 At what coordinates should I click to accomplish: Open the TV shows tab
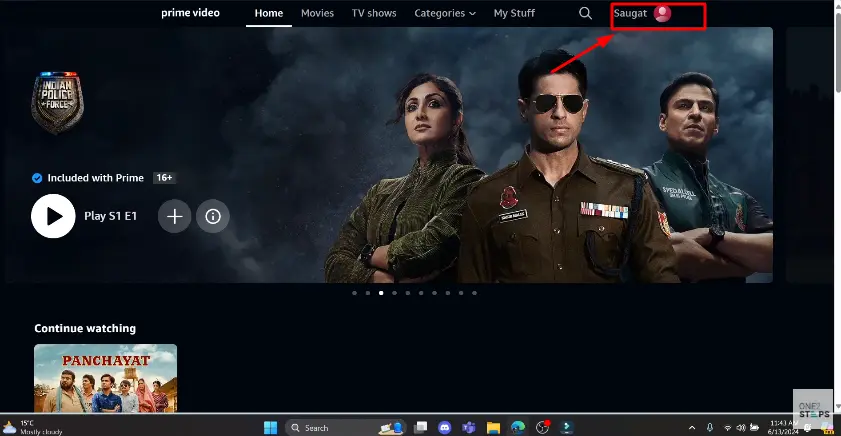[x=374, y=13]
